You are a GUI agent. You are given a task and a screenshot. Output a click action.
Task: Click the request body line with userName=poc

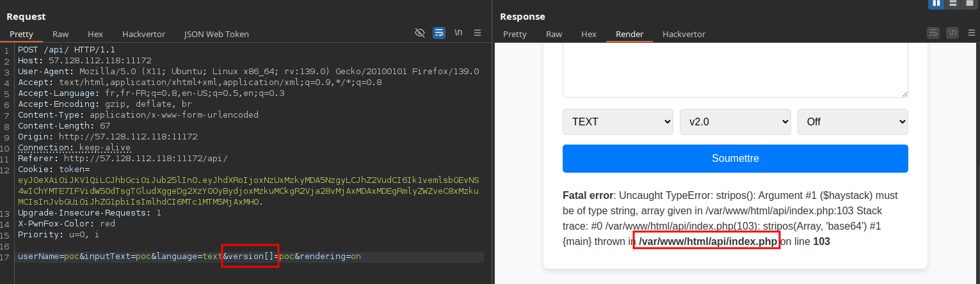click(250, 256)
